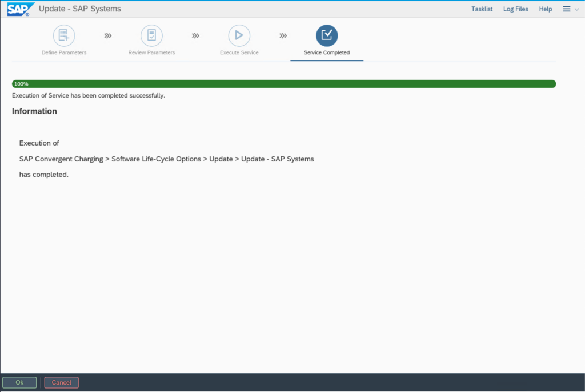This screenshot has height=392, width=585.
Task: Open the Tasklist menu
Action: coord(482,9)
